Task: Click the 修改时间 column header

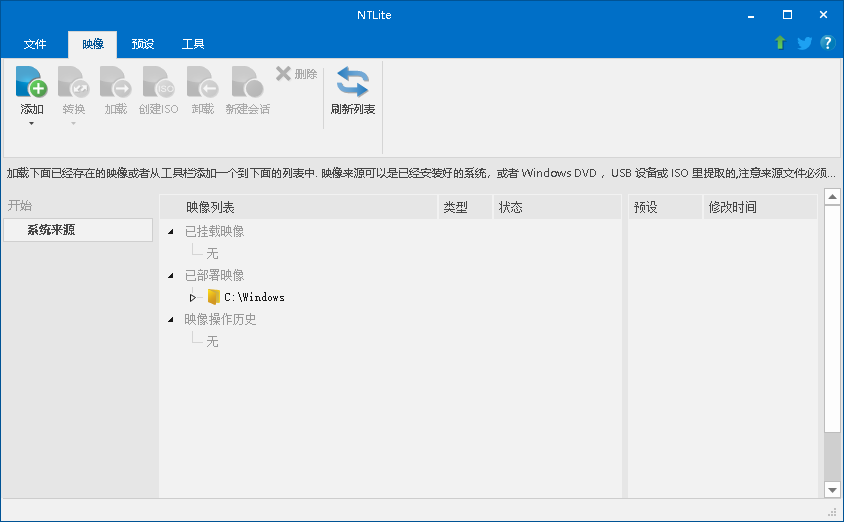Action: (x=761, y=207)
